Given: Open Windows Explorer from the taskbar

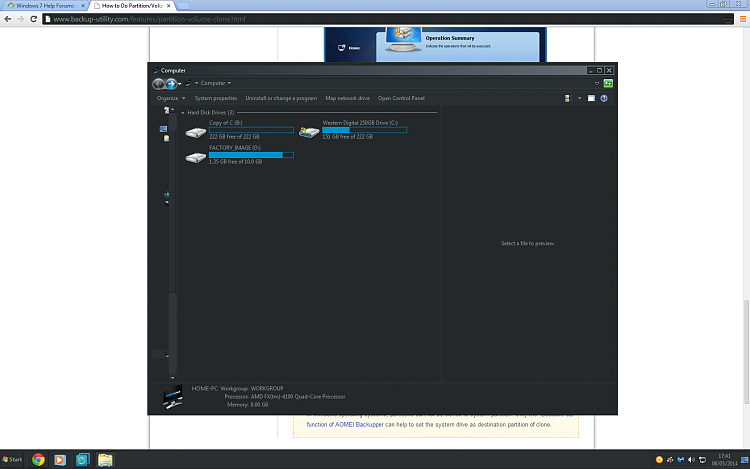Looking at the screenshot, I should coord(105,460).
